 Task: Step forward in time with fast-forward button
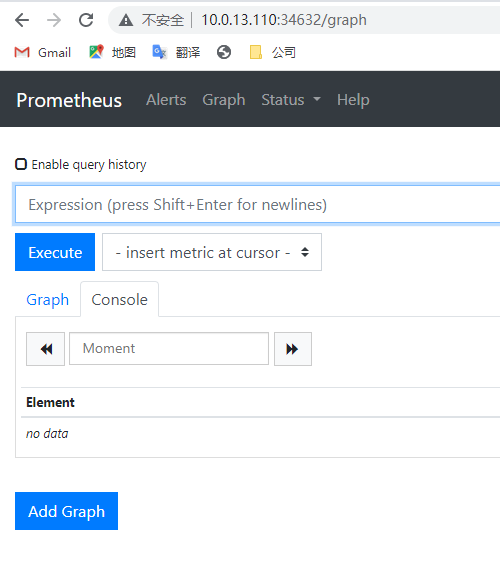293,349
